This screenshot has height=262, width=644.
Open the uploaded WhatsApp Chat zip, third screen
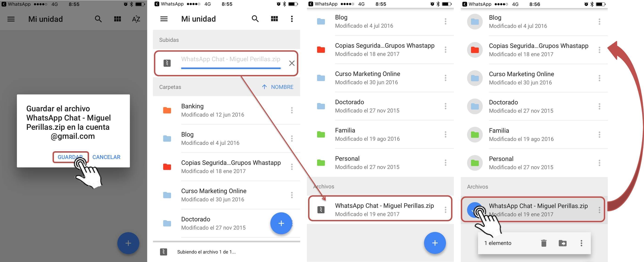(x=380, y=209)
